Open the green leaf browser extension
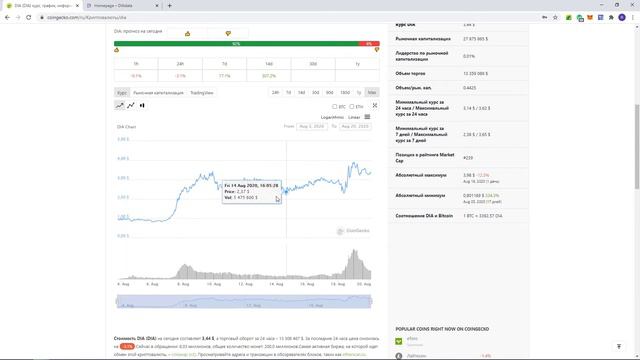The image size is (640, 360). (x=569, y=18)
